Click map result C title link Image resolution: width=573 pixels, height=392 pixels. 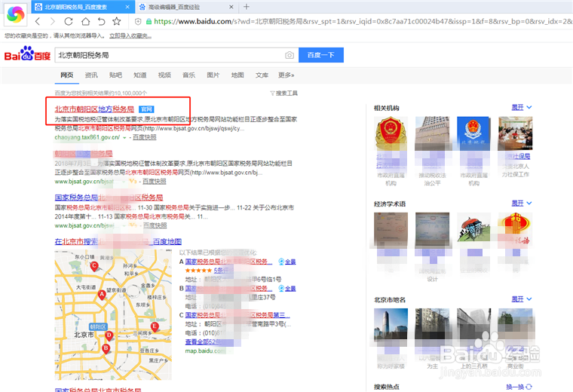tap(237, 315)
